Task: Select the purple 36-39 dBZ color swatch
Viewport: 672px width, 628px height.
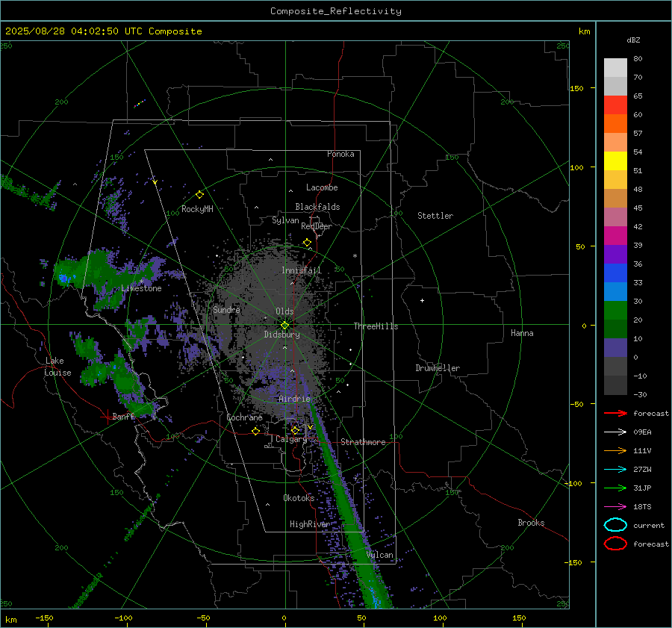Action: click(615, 254)
